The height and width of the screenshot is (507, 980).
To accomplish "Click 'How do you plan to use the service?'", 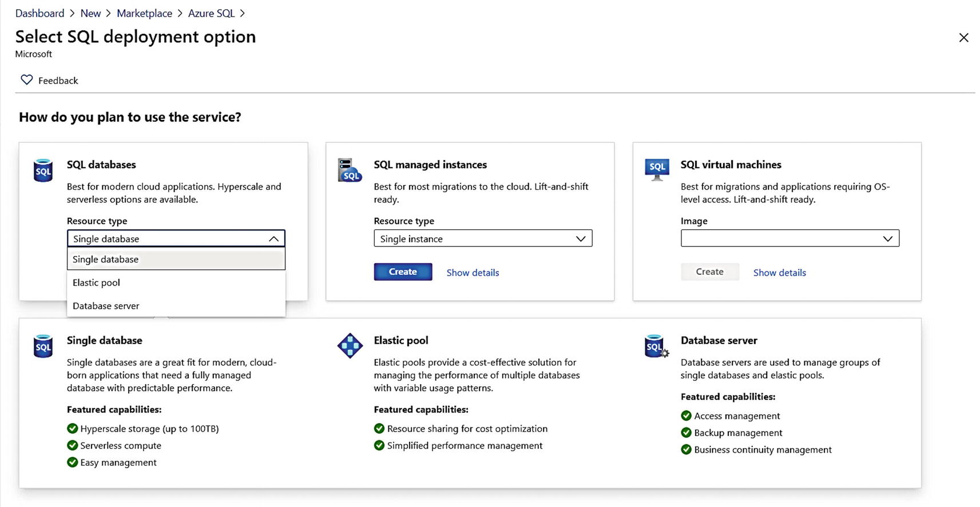I will pos(130,117).
